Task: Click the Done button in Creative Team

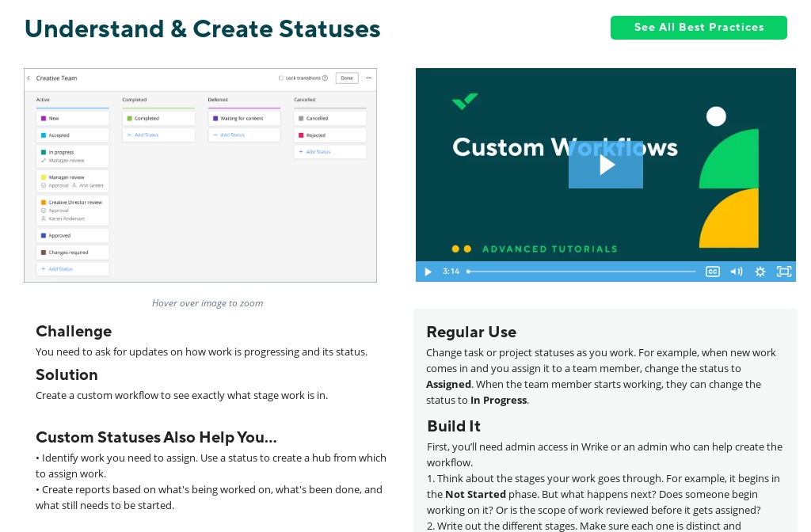Action: (x=347, y=78)
